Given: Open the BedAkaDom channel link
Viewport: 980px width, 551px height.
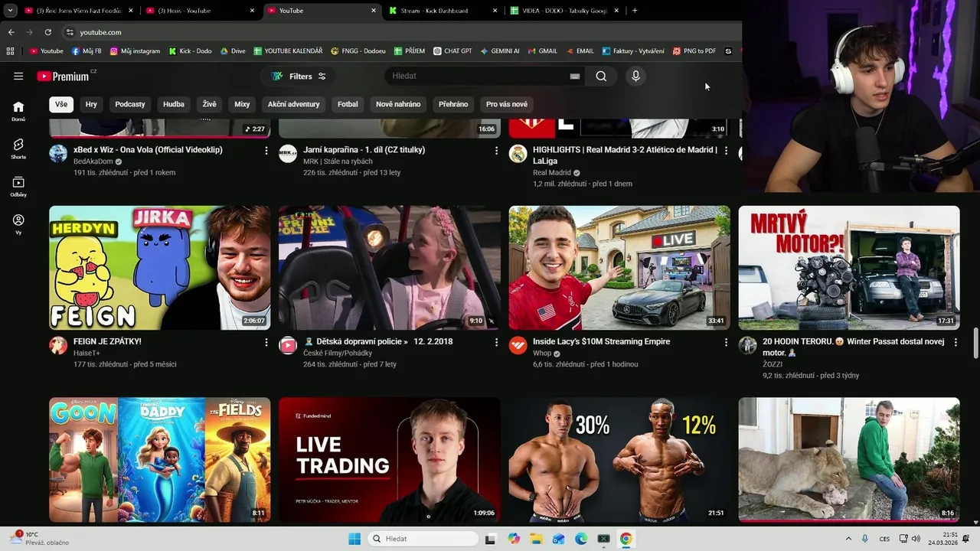Looking at the screenshot, I should (93, 161).
